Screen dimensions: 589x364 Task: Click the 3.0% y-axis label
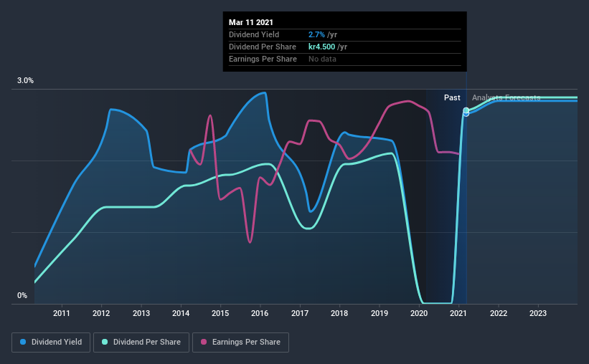coord(25,80)
